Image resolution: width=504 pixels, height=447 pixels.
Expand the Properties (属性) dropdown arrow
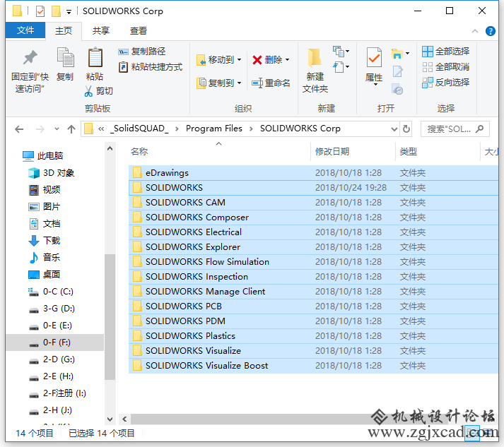coord(375,84)
